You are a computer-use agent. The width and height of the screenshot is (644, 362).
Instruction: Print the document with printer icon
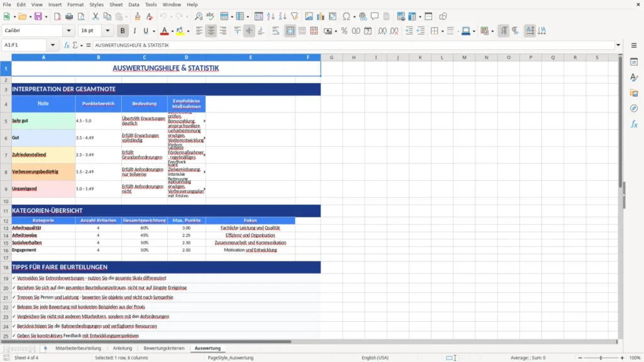click(x=69, y=16)
